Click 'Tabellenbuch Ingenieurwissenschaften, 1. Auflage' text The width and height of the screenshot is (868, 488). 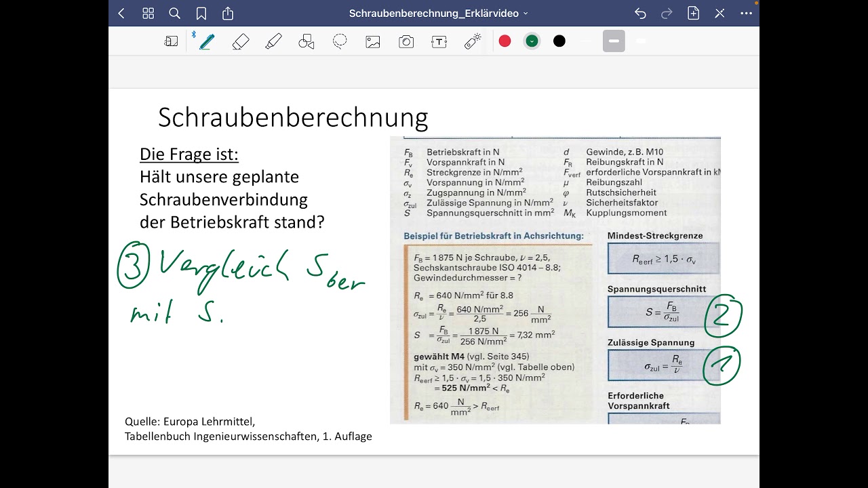[248, 436]
